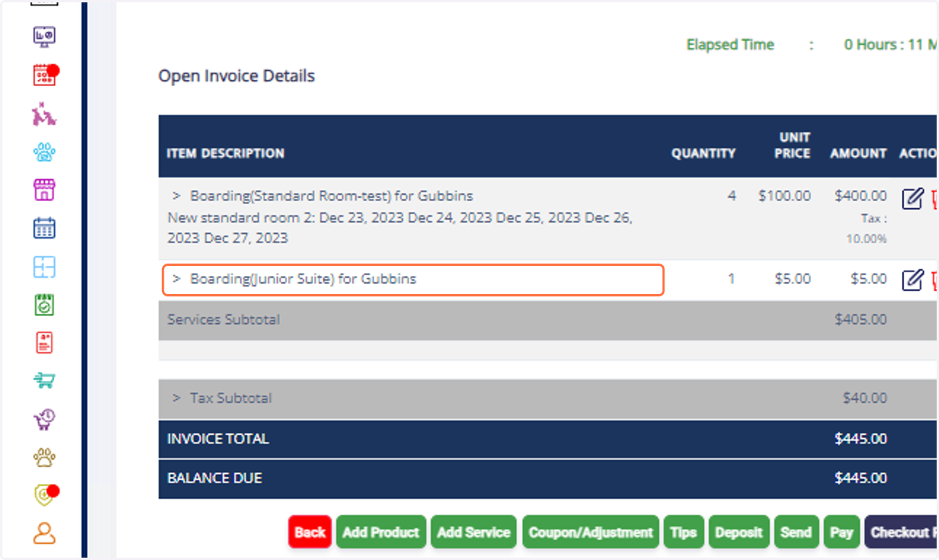The image size is (939, 560).
Task: Click the light blue layout grid icon
Action: 45,267
